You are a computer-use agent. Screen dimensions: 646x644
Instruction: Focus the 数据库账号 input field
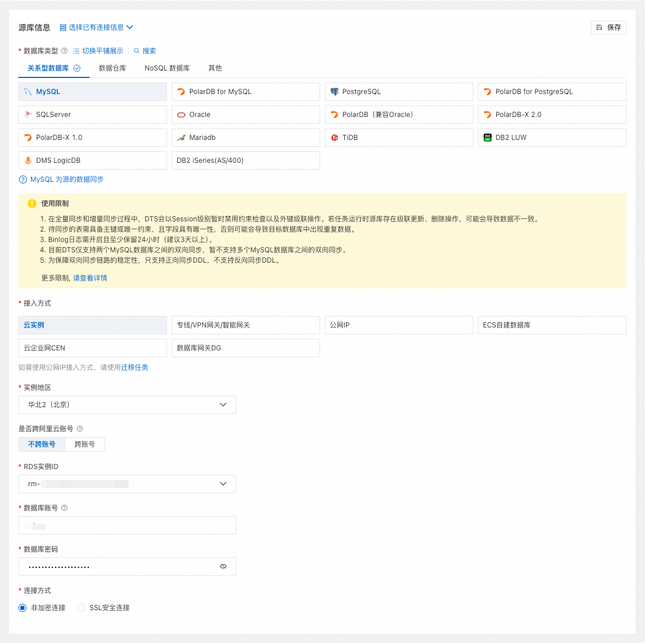[x=127, y=525]
